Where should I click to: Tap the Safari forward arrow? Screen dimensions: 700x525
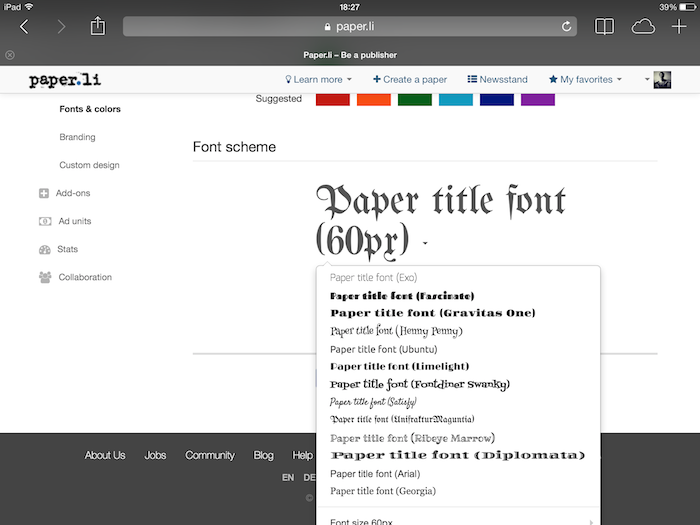[61, 27]
